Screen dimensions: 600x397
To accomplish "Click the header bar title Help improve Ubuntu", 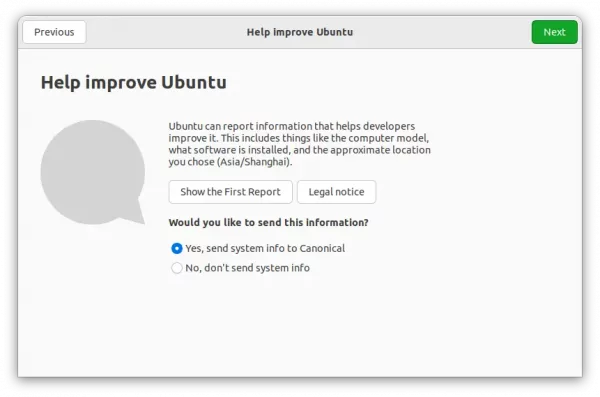I will point(300,32).
